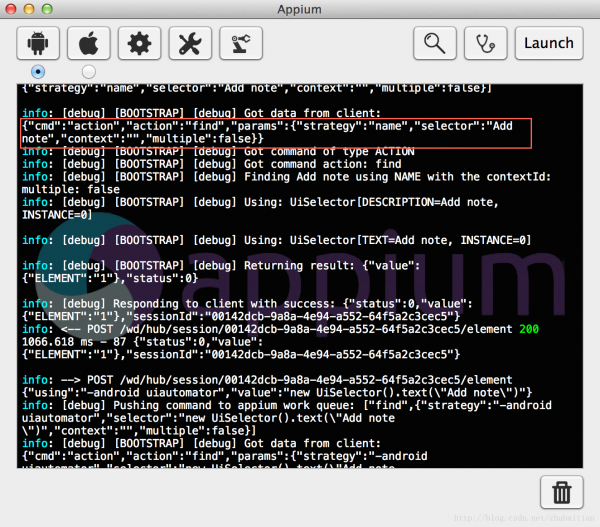Click 'Pushing command to appium work queue' line
Viewport: 600px width, 527px height.
coord(287,405)
